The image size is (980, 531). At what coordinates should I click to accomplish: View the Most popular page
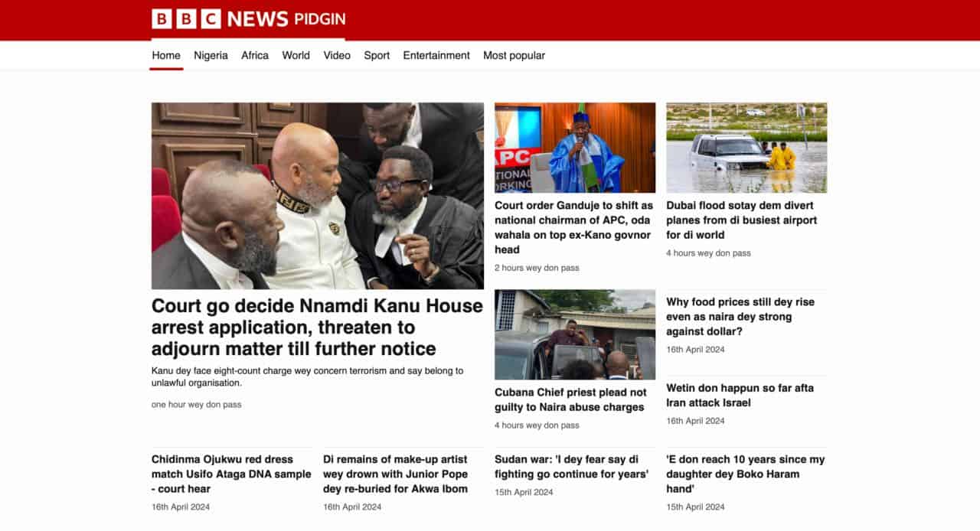[514, 55]
